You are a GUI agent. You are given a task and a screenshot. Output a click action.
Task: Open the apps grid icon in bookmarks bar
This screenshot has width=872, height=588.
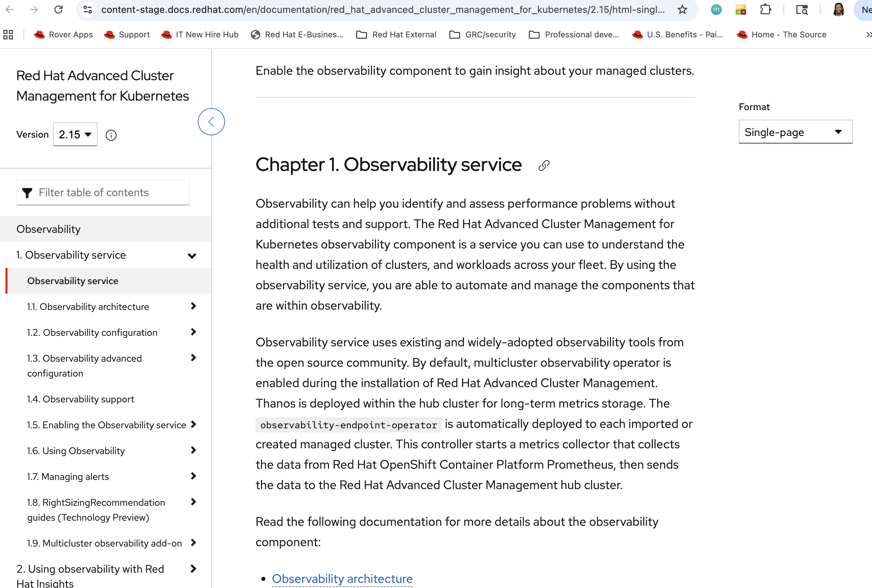(8, 35)
